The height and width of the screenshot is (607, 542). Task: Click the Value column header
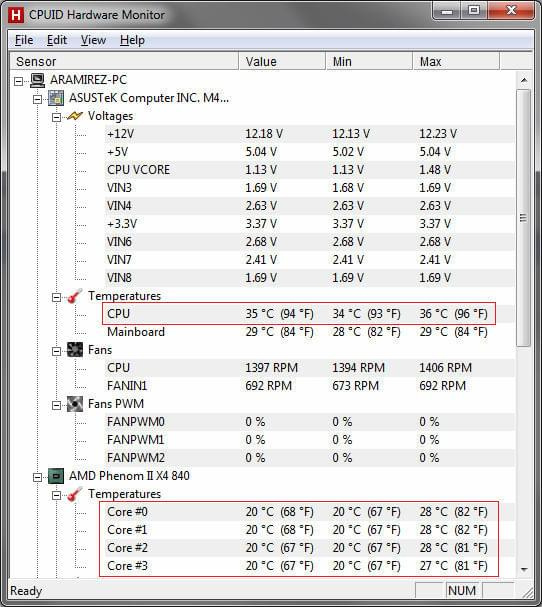click(x=282, y=61)
